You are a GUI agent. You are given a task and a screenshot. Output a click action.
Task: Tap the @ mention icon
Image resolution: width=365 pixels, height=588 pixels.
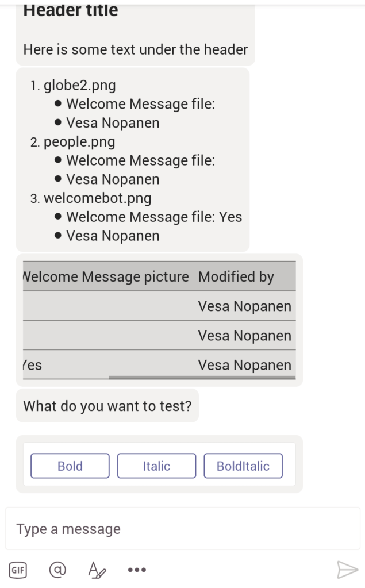57,570
